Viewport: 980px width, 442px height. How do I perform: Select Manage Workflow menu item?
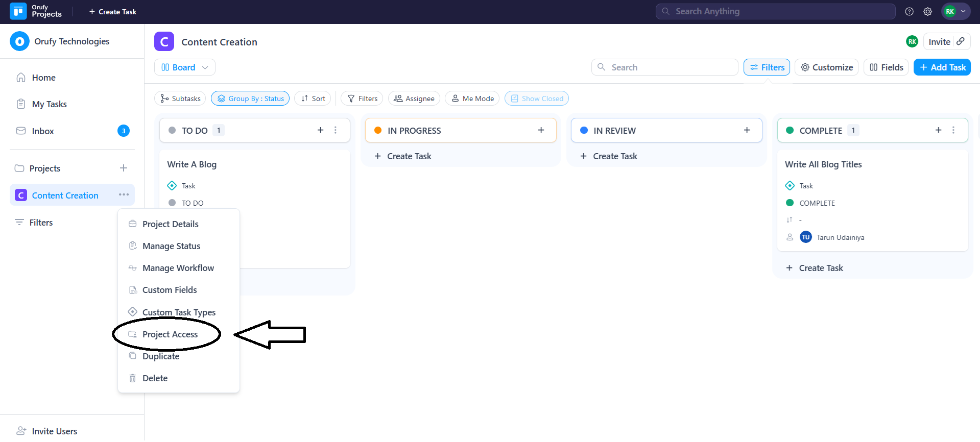[x=178, y=268]
